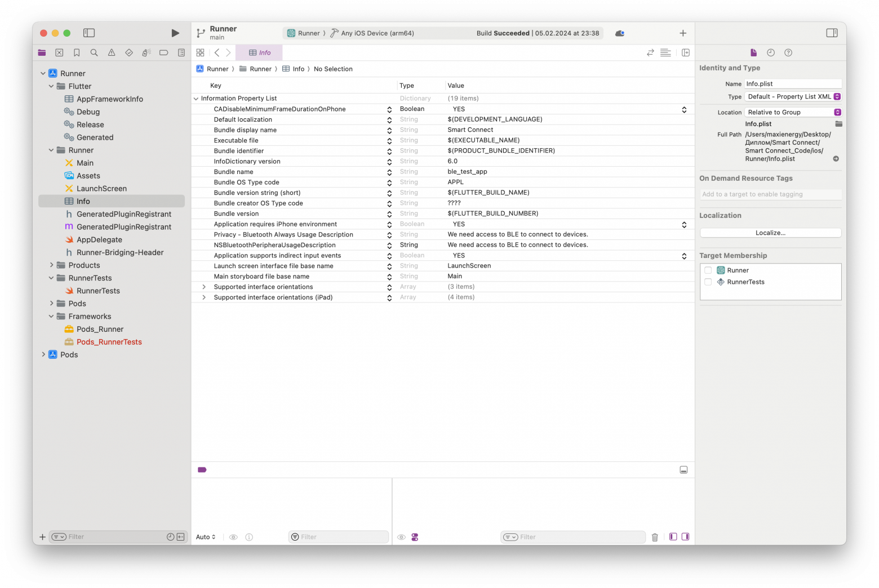
Task: Open the History inspector clock icon
Action: tap(771, 52)
